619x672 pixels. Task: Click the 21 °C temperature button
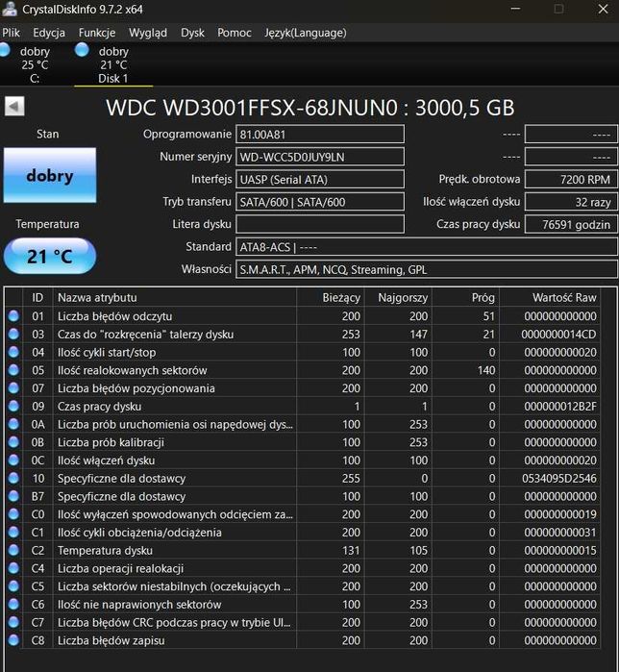(x=50, y=257)
